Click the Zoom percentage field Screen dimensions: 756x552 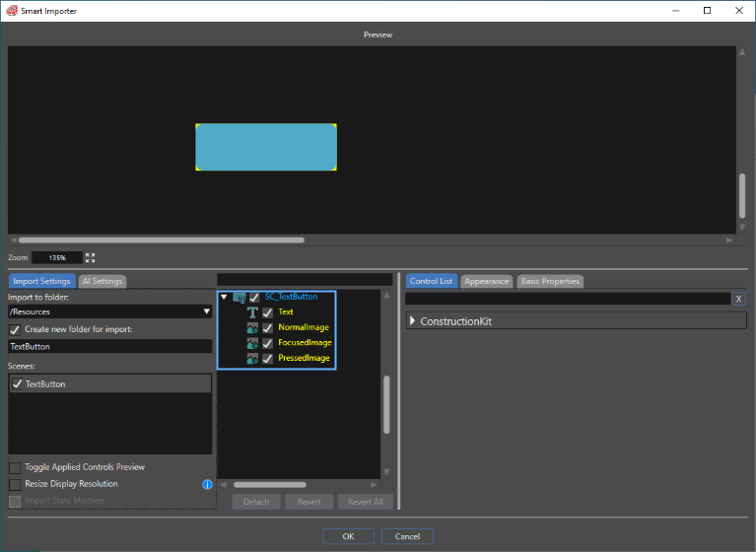point(57,258)
